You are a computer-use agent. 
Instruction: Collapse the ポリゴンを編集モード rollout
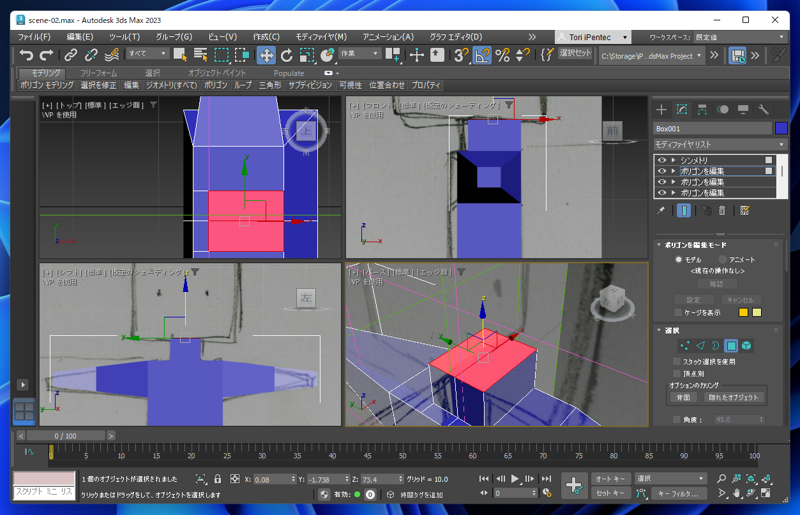659,245
